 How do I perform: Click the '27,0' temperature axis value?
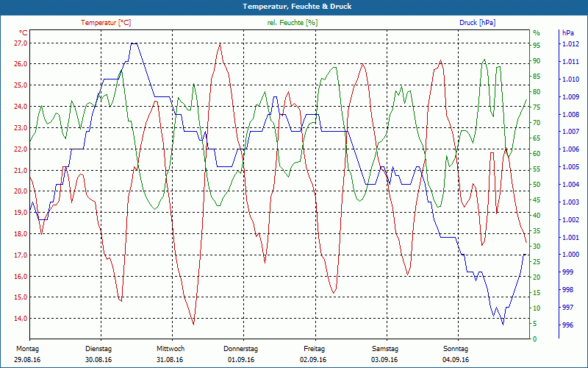coord(21,43)
